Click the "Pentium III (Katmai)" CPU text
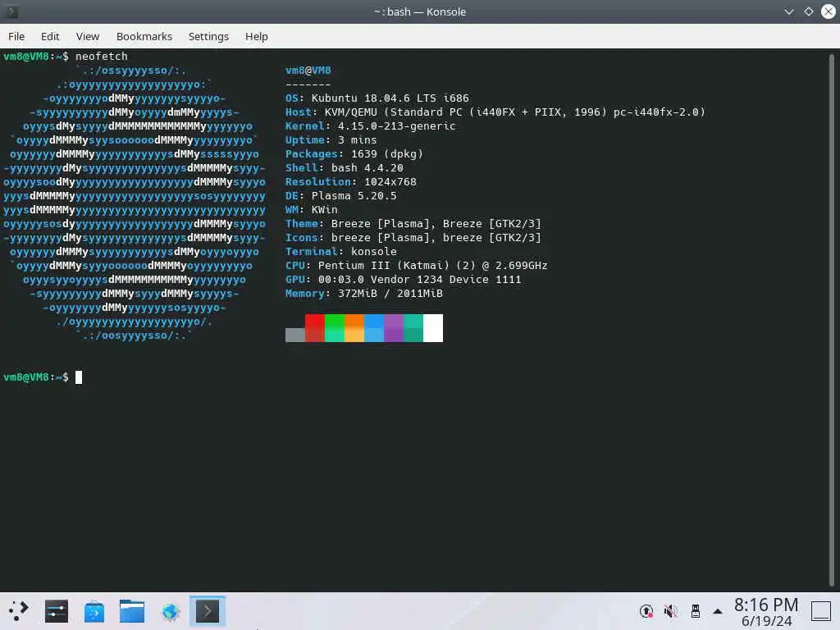This screenshot has width=840, height=630. (384, 265)
